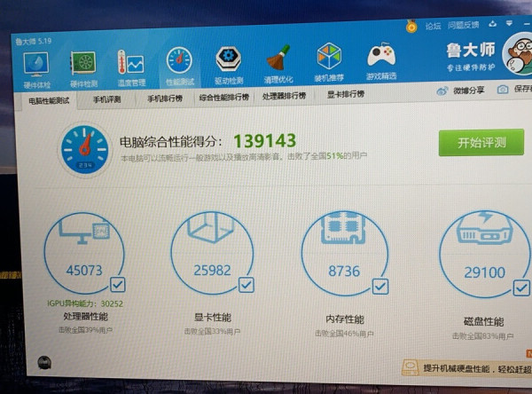Click the 显卡性能 label
532x394 pixels.
pyautogui.click(x=213, y=318)
